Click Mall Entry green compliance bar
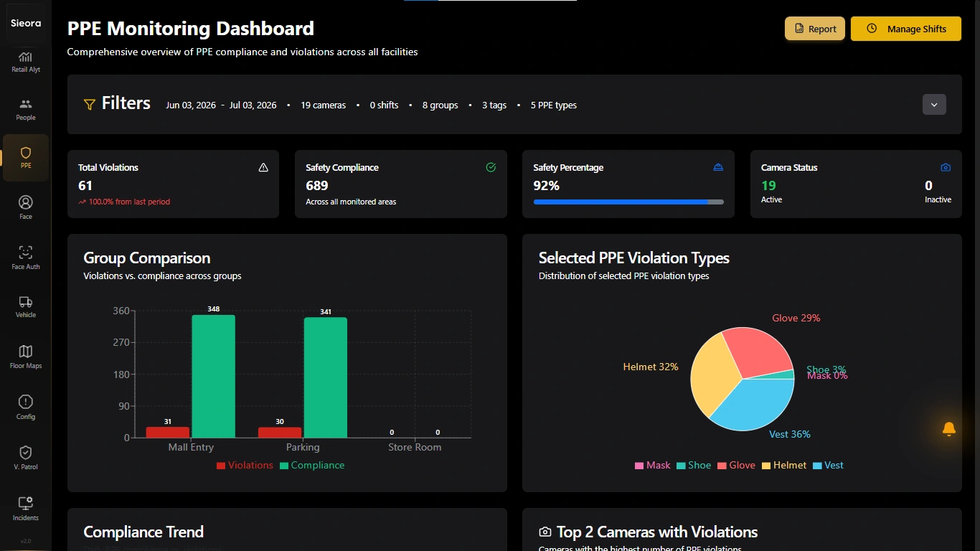 (x=213, y=376)
